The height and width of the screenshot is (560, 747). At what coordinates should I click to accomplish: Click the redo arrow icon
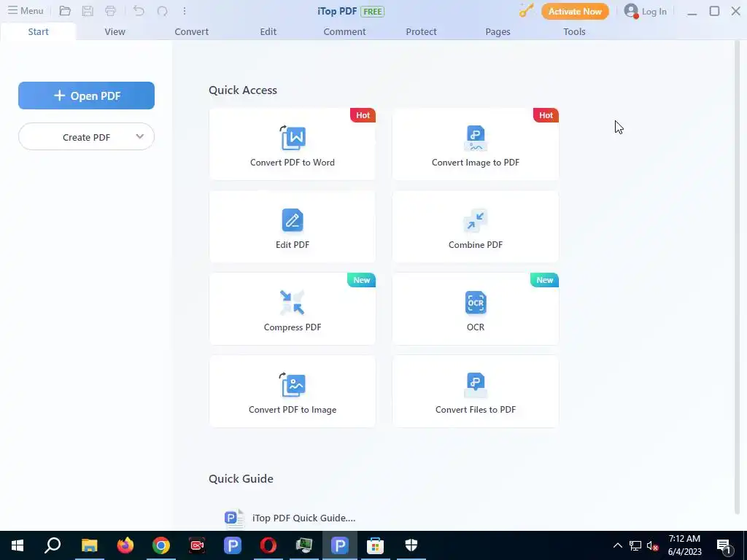(163, 10)
